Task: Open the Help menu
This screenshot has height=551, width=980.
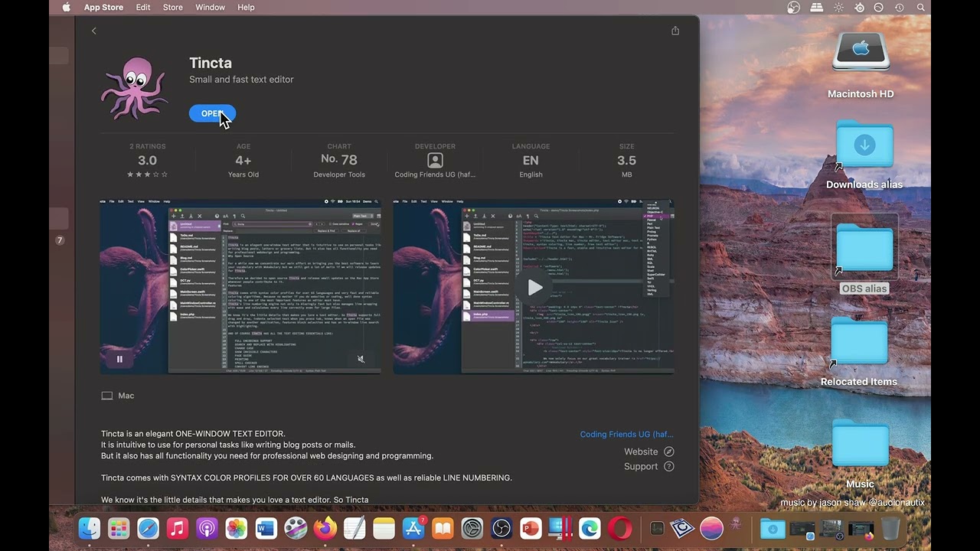Action: coord(246,7)
